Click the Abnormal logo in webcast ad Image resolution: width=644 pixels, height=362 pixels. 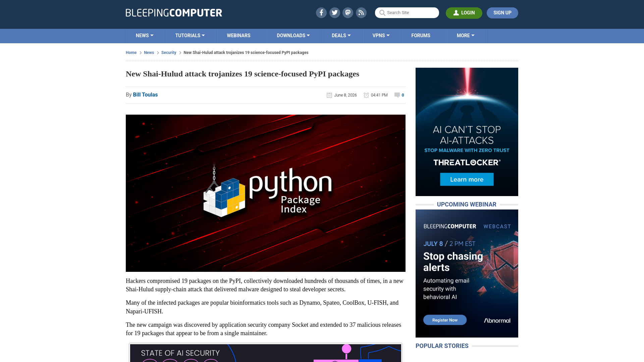[x=497, y=320]
